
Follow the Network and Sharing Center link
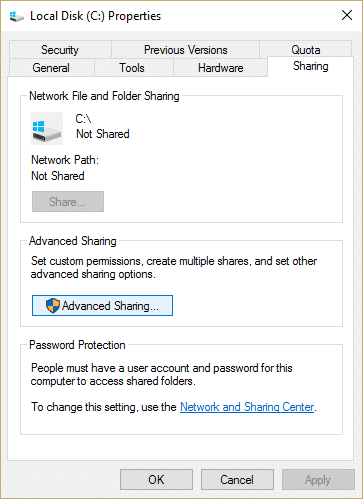tap(247, 407)
